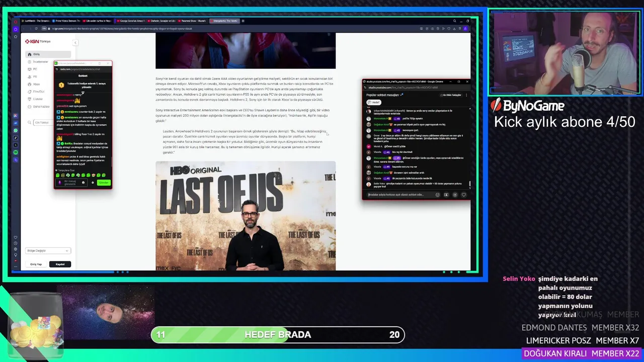Collapse the IGN sidebar with chevron
Viewport: 644px width, 362px height.
pyautogui.click(x=75, y=43)
